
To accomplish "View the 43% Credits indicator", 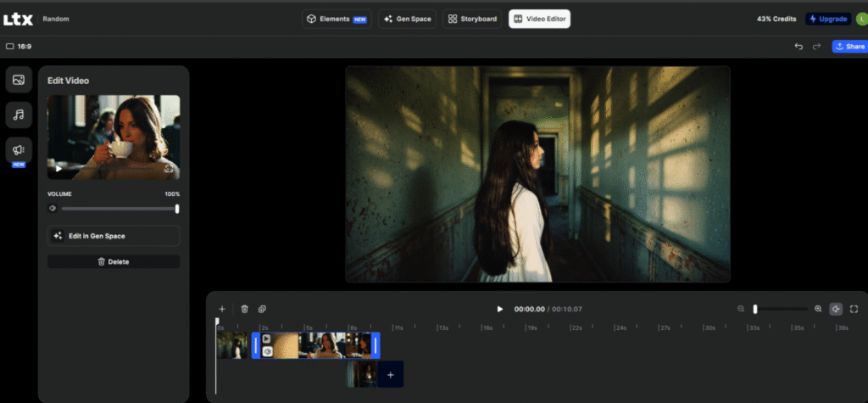I will [776, 19].
